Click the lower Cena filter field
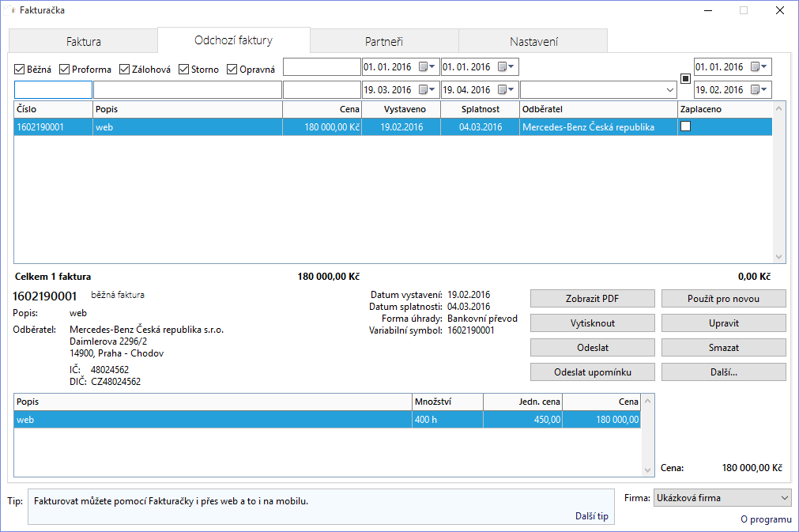 322,89
